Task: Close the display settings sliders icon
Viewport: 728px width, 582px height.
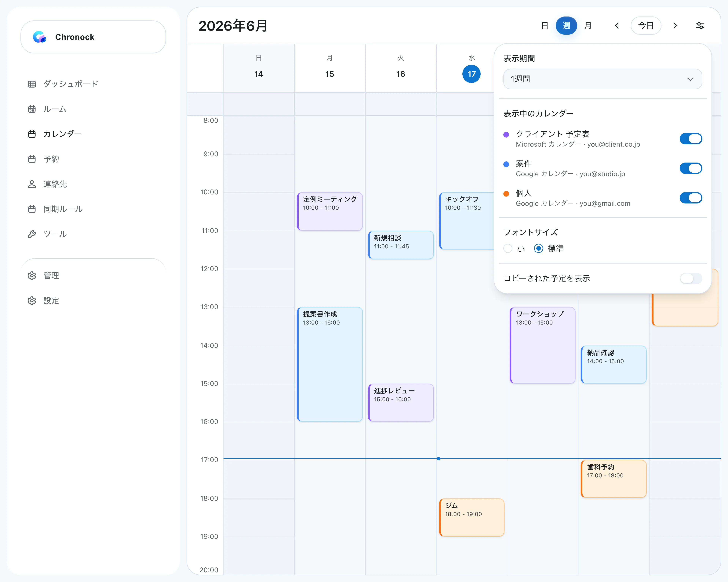Action: (x=700, y=26)
